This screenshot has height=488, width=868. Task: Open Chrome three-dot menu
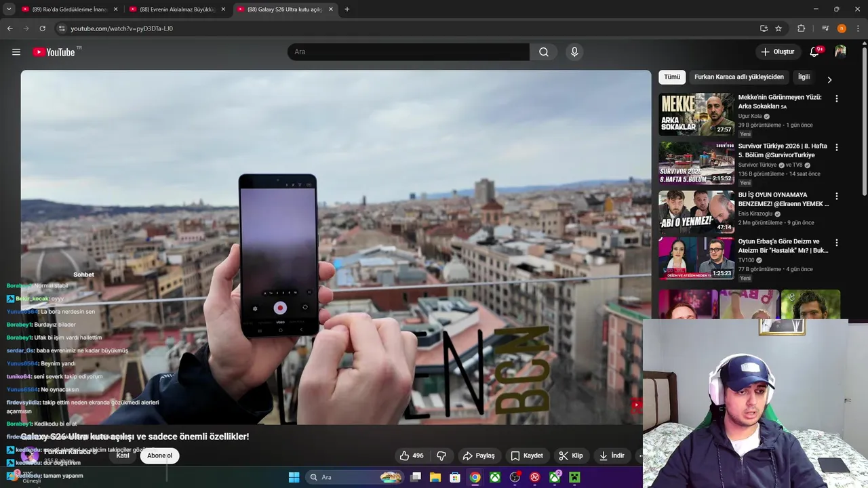pyautogui.click(x=857, y=28)
